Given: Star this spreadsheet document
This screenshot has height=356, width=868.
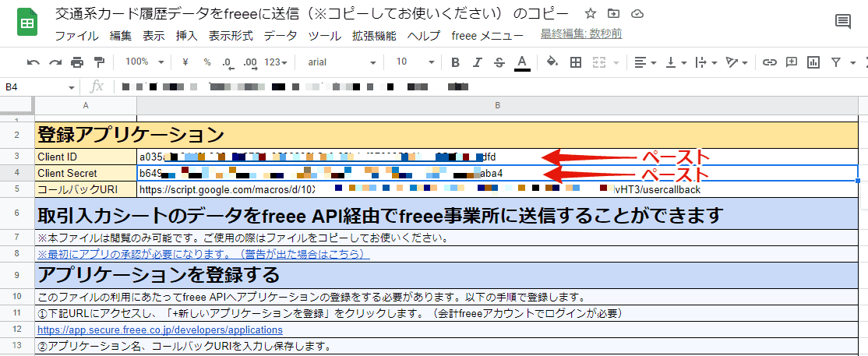Looking at the screenshot, I should pos(591,13).
